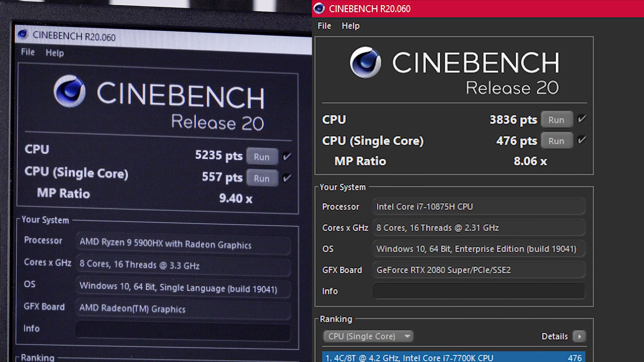Toggle the checkbox next to the 476 pts single core row
644x362 pixels.
tap(582, 140)
